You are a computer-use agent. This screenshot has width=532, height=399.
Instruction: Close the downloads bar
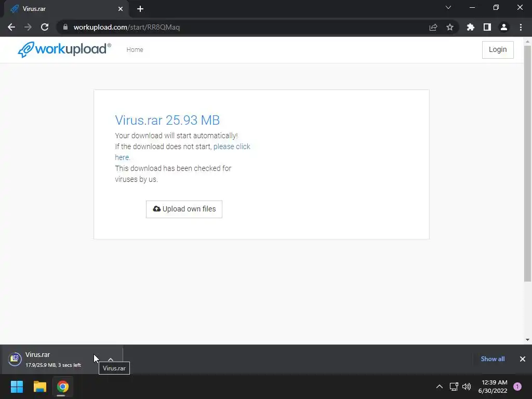click(523, 359)
